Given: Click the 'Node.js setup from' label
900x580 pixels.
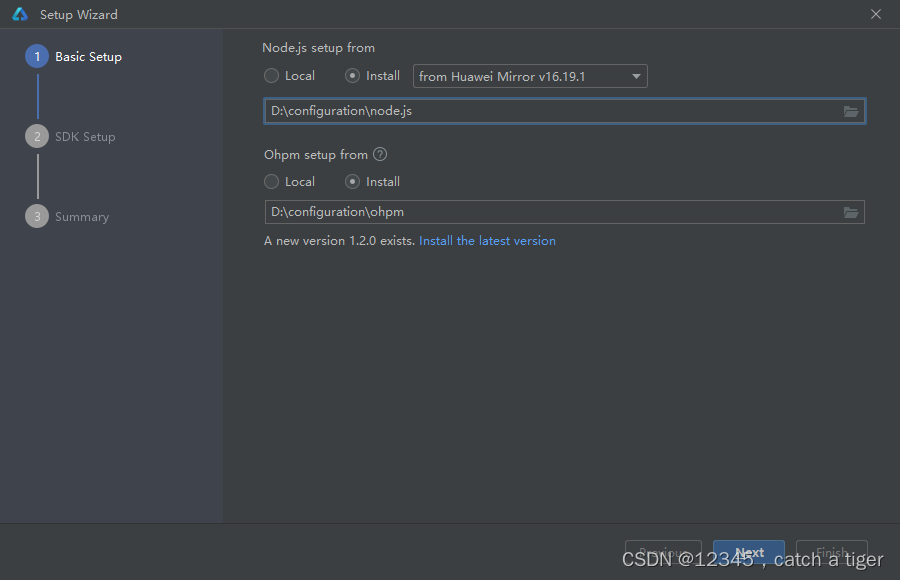Looking at the screenshot, I should (319, 48).
